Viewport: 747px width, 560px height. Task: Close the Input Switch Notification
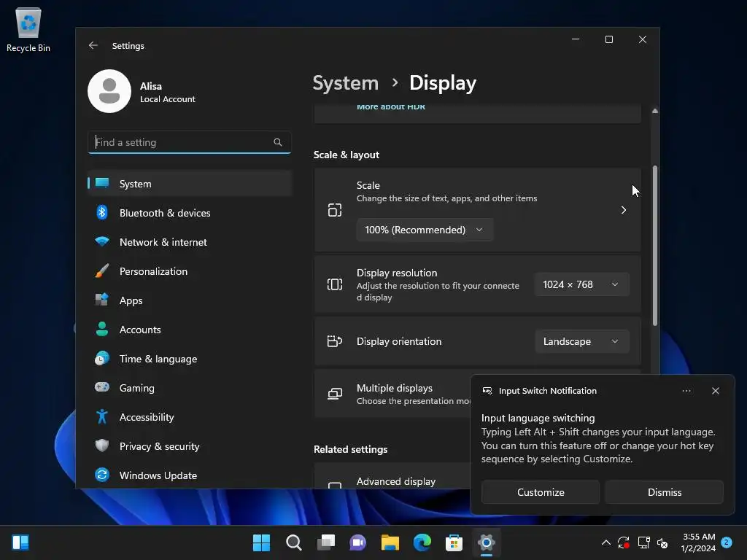(x=715, y=391)
